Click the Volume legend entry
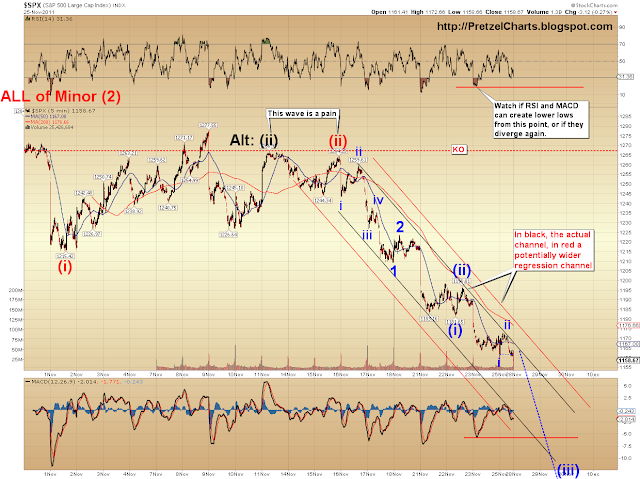The image size is (640, 479). [x=49, y=127]
